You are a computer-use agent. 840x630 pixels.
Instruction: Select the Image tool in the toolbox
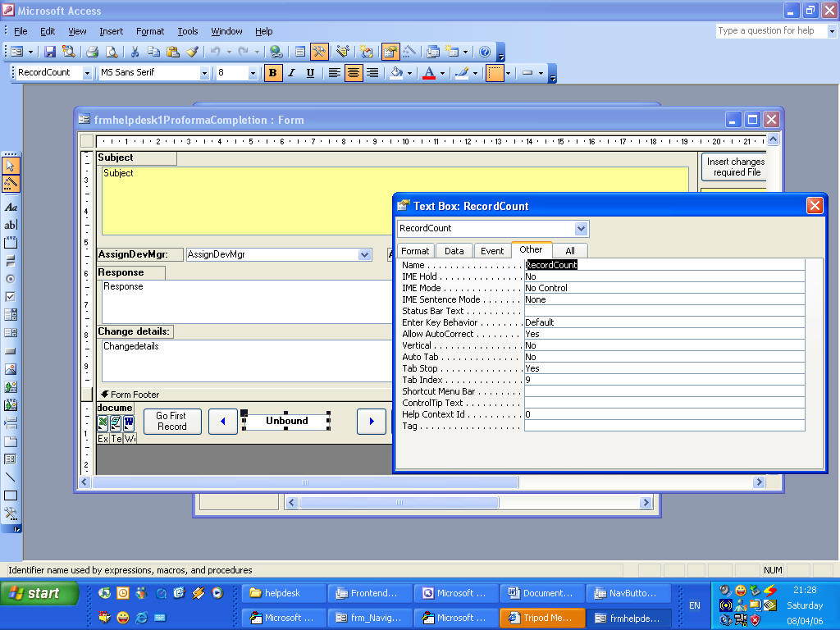click(x=11, y=369)
